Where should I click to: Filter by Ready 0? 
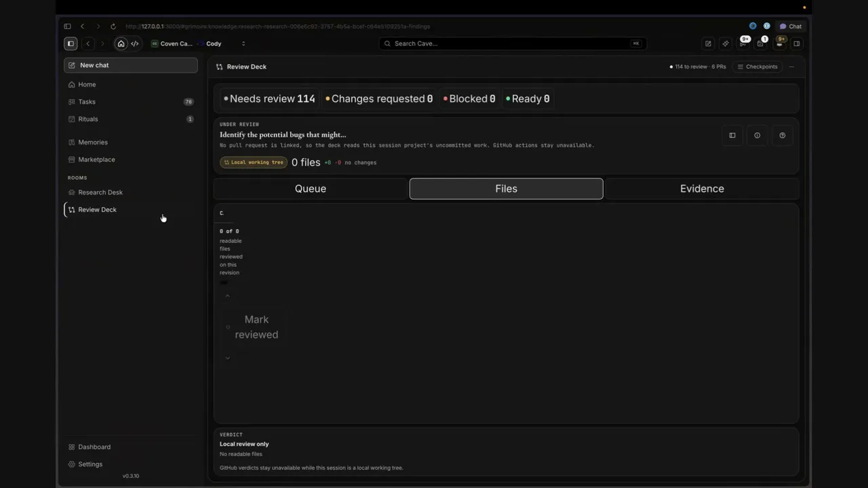click(528, 99)
